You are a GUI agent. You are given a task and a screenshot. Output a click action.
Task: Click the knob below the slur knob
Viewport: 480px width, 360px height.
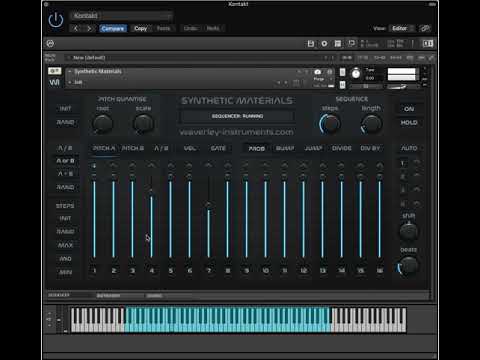408,266
